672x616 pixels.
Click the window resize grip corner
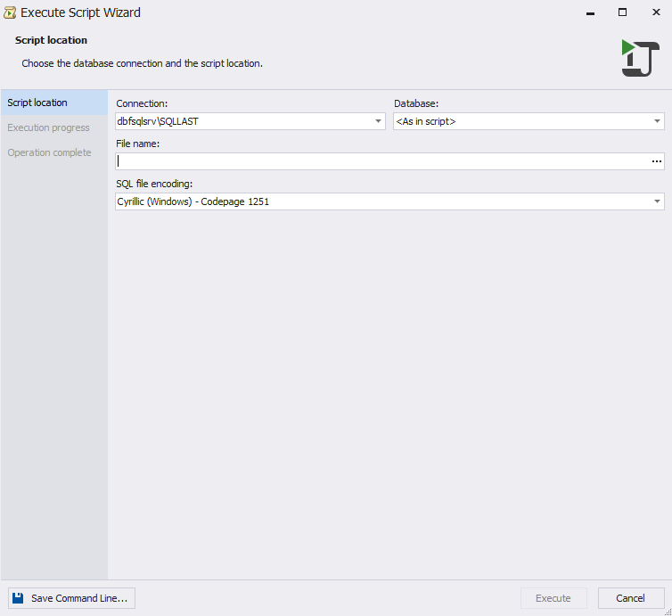click(668, 612)
